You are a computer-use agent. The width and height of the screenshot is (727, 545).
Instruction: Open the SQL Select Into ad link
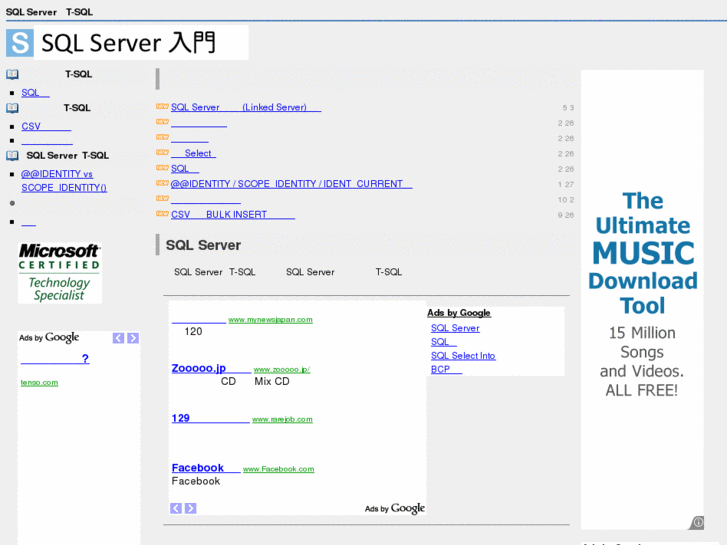click(x=463, y=356)
